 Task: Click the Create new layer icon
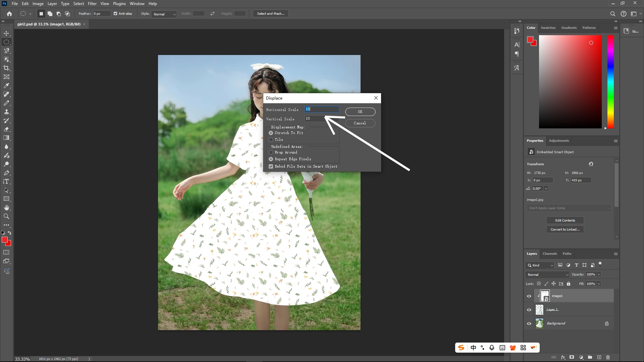click(x=599, y=357)
